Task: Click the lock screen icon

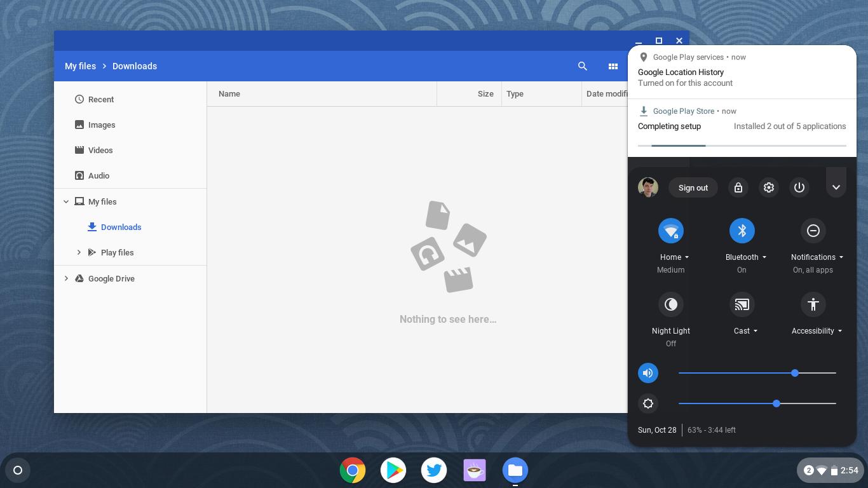Action: 738,187
